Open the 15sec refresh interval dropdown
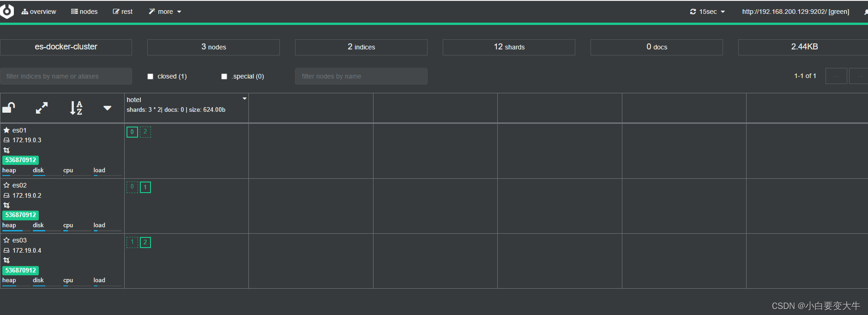 pyautogui.click(x=707, y=12)
